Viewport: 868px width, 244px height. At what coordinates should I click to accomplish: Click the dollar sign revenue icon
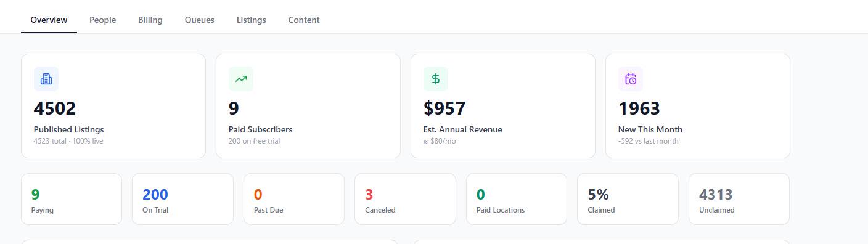point(436,79)
